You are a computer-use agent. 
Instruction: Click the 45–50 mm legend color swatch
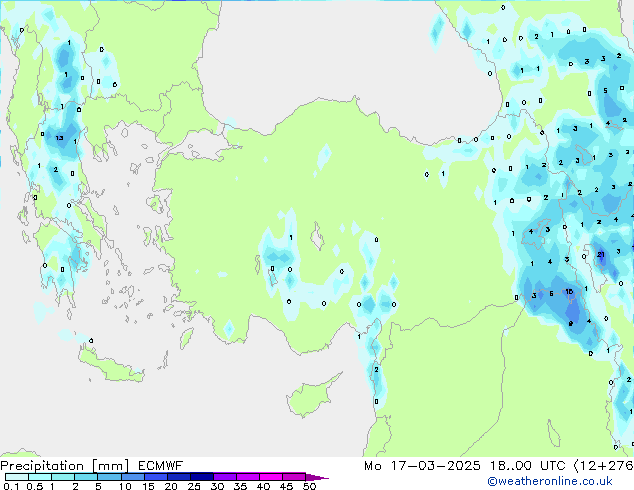294,477
